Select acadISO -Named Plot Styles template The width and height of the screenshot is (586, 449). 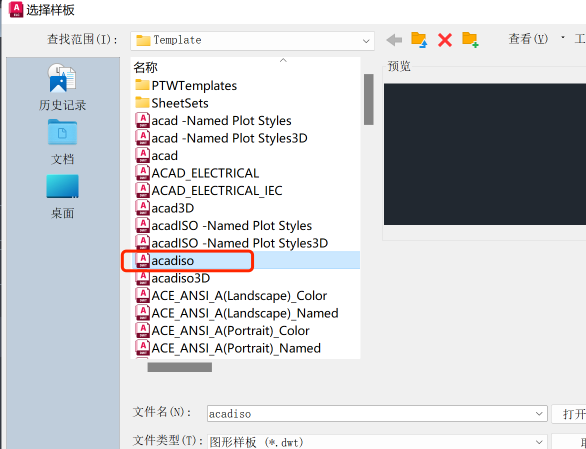point(223,226)
